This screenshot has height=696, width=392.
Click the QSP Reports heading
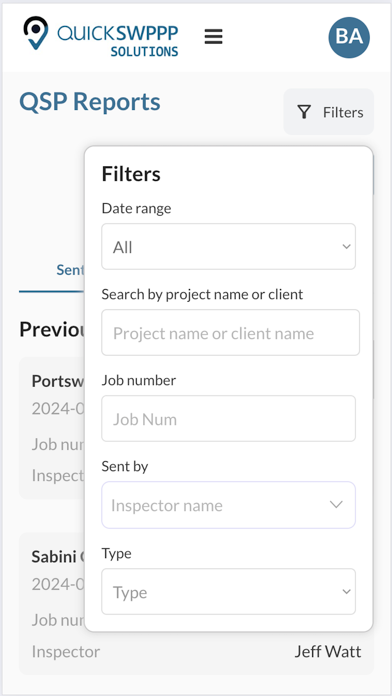(x=90, y=102)
